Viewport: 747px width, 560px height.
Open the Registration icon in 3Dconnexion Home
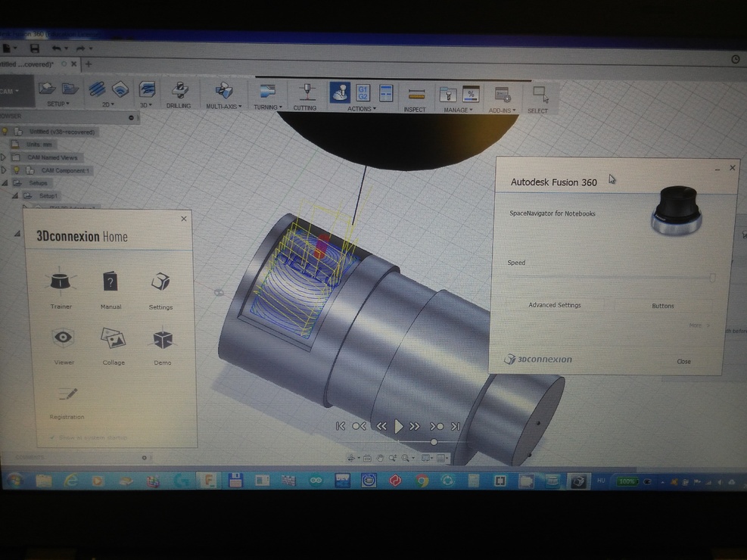(68, 394)
